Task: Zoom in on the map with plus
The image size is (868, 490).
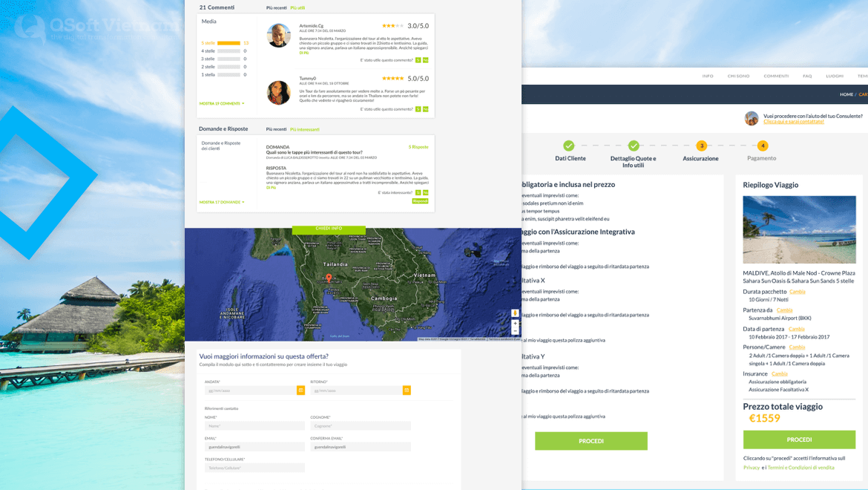Action: [x=515, y=323]
